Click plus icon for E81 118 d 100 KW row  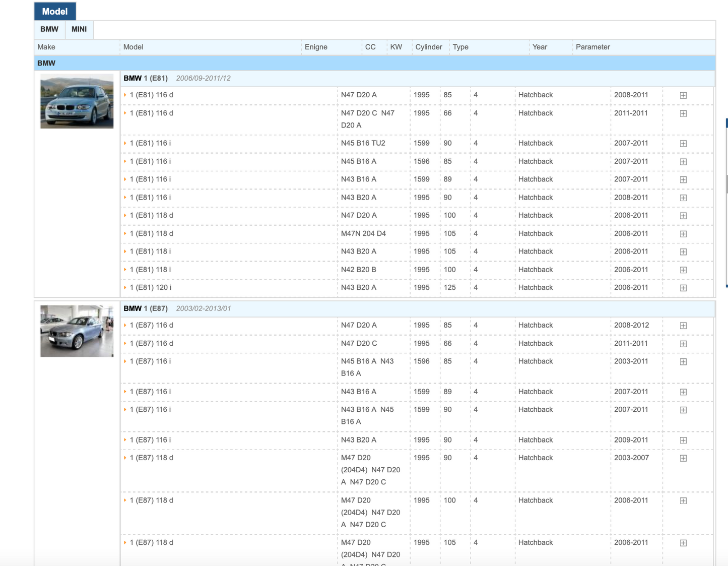pos(683,216)
